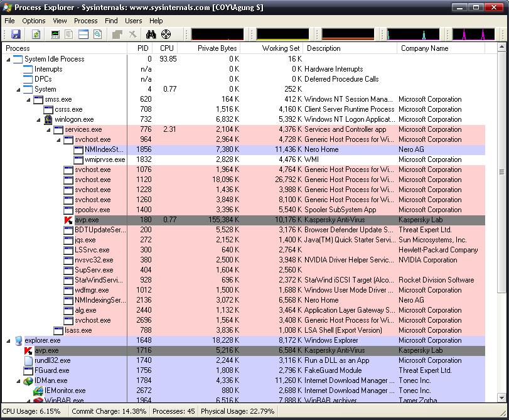Click the winlogon.exe process icon
Viewport: 509px width, 420px height.
tap(48, 119)
